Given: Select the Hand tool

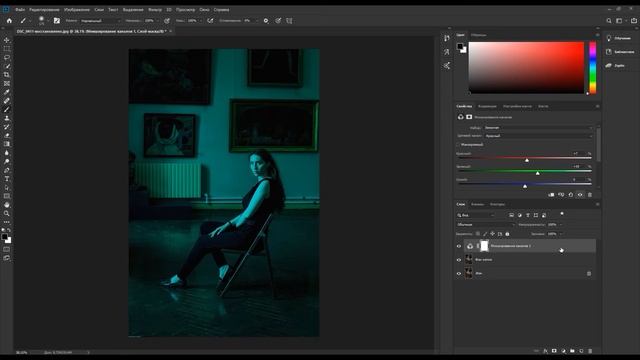Looking at the screenshot, I should [x=7, y=205].
